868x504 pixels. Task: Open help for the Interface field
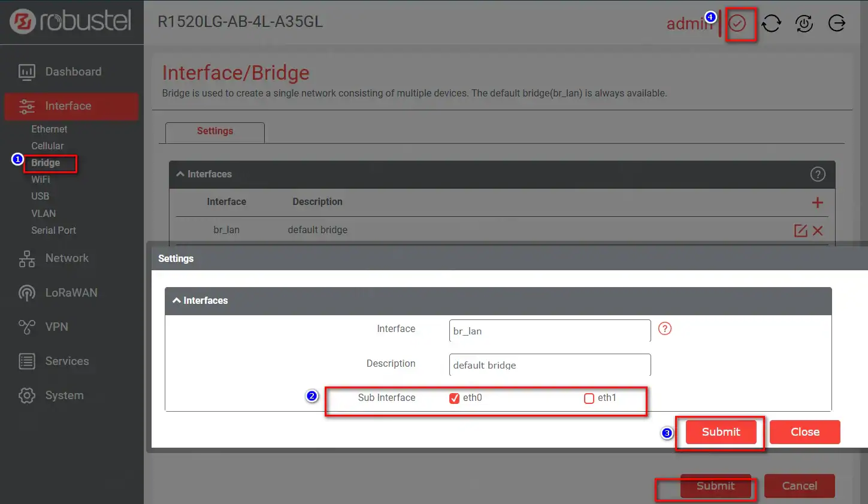click(x=665, y=328)
